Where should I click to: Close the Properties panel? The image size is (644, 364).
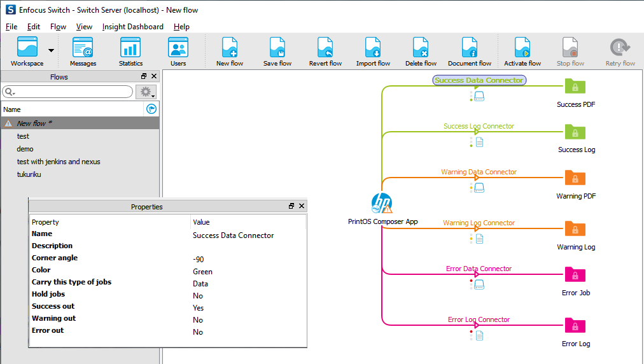tap(302, 206)
